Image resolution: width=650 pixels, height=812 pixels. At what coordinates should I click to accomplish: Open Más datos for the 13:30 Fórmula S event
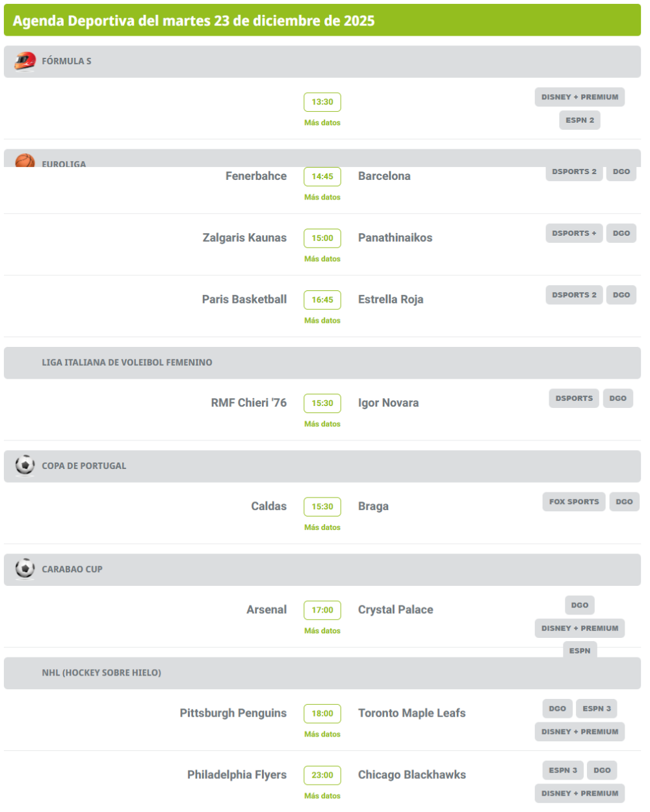(x=322, y=123)
